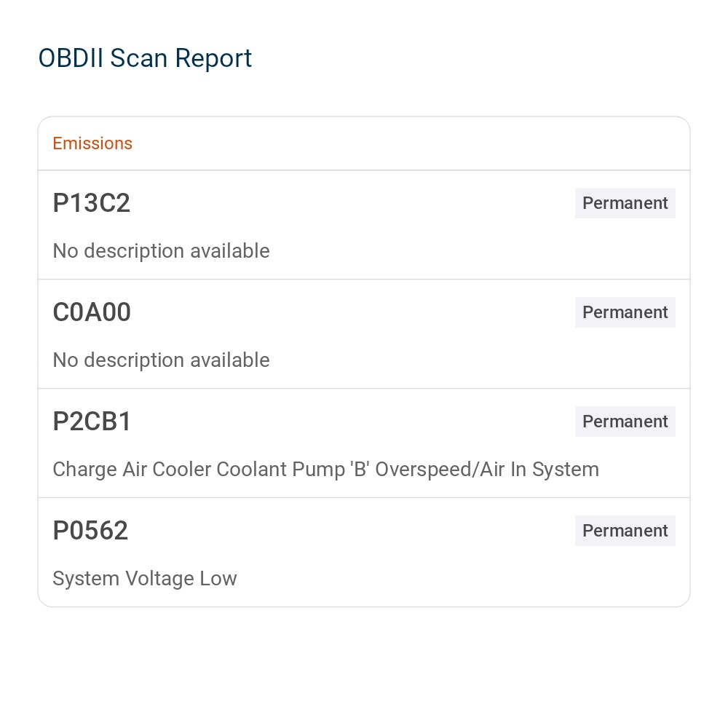Expand the P13C2 result row
This screenshot has width=728, height=728.
click(364, 226)
